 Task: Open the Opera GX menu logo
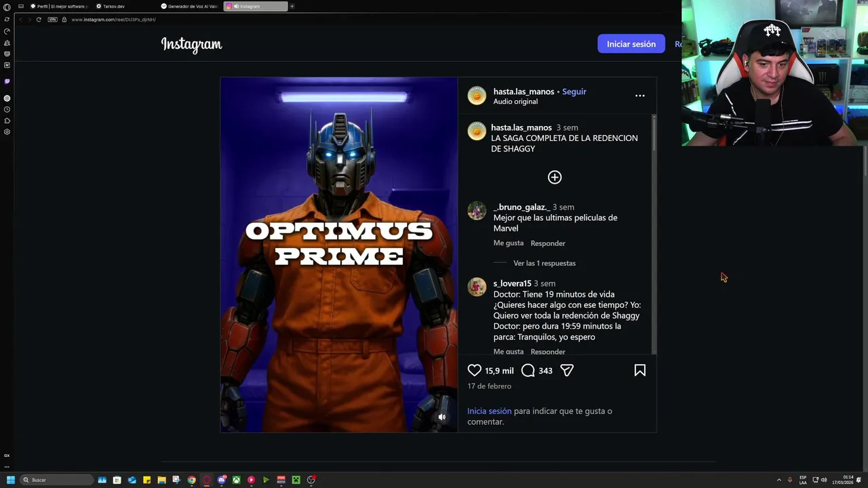pos(7,7)
